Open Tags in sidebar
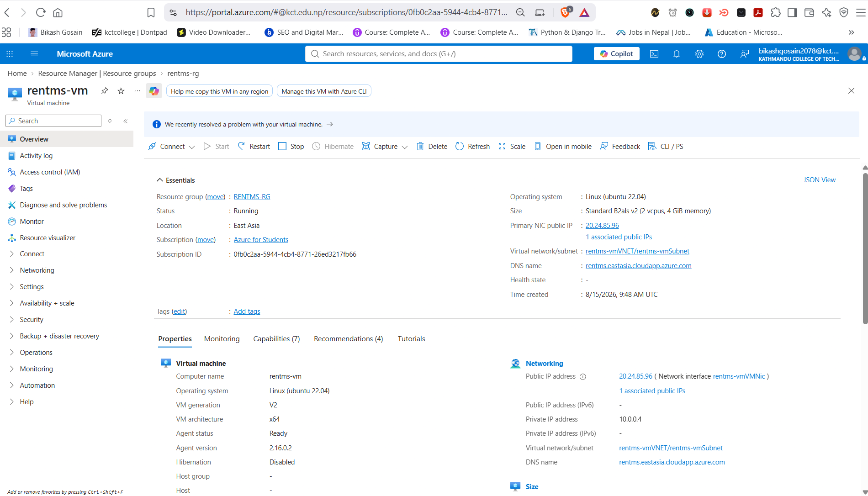The height and width of the screenshot is (496, 868). [26, 189]
